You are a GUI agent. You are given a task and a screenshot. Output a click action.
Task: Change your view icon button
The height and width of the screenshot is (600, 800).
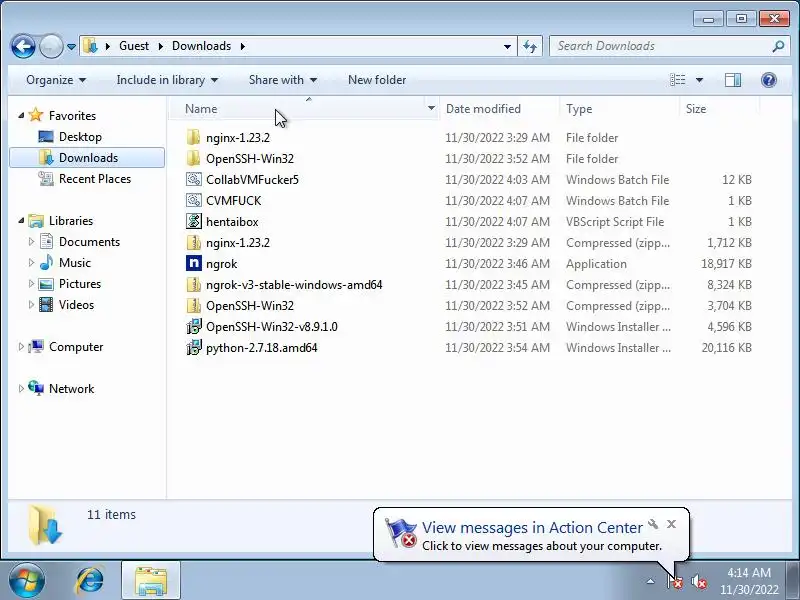(678, 80)
